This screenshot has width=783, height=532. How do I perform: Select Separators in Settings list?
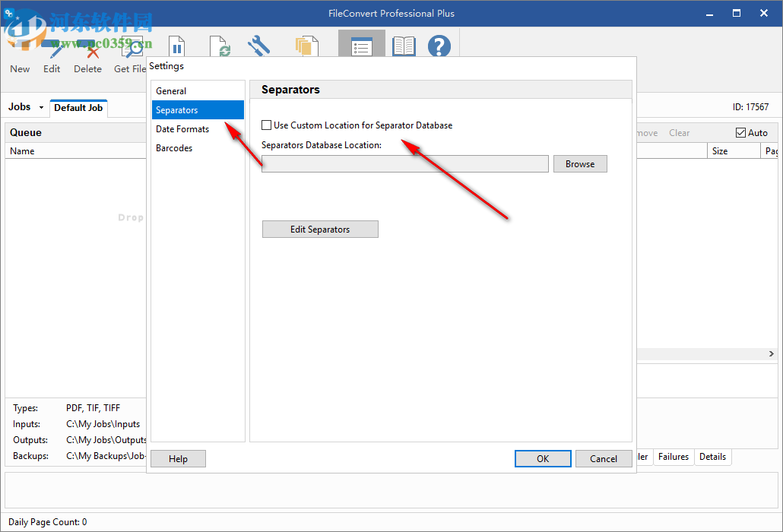click(x=198, y=109)
